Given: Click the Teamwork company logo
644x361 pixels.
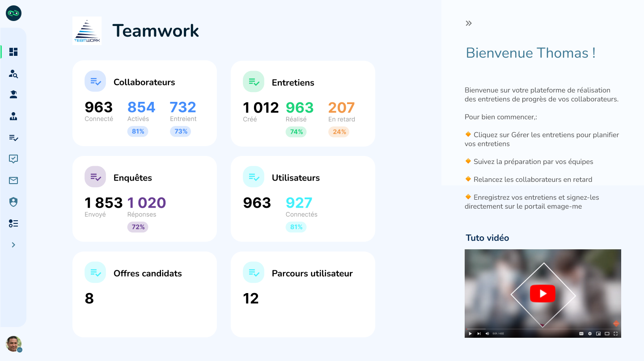Looking at the screenshot, I should point(87,31).
